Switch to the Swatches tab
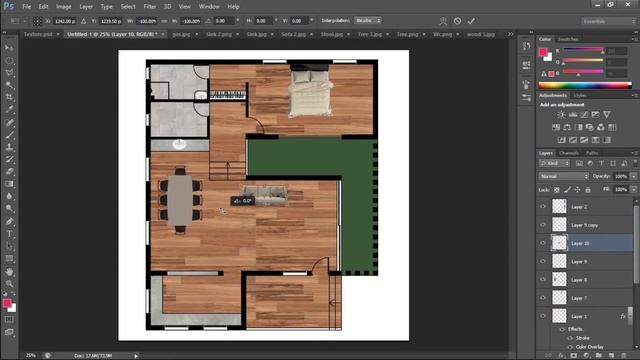640x360 pixels. pos(568,39)
